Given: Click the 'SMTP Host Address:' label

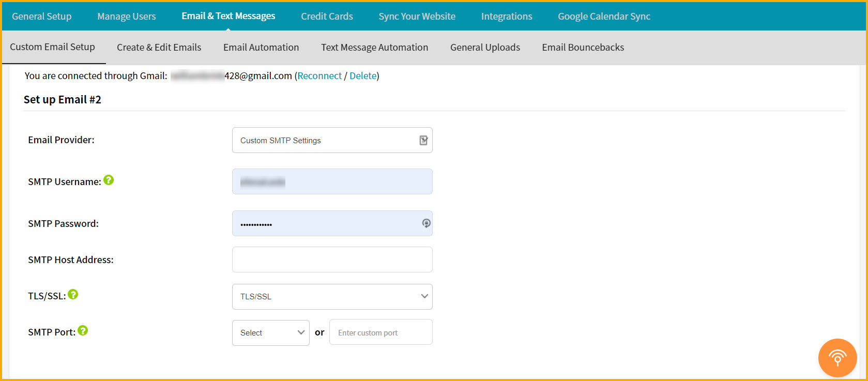Looking at the screenshot, I should pos(71,260).
